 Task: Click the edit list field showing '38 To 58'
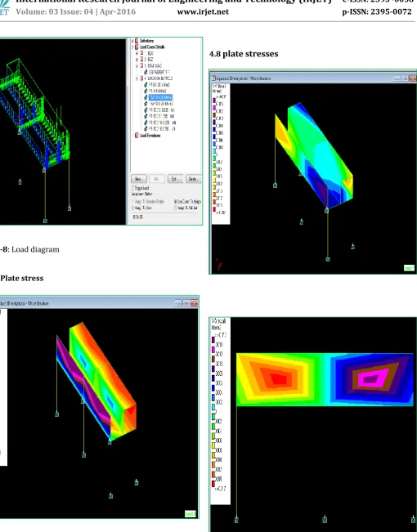pos(164,217)
